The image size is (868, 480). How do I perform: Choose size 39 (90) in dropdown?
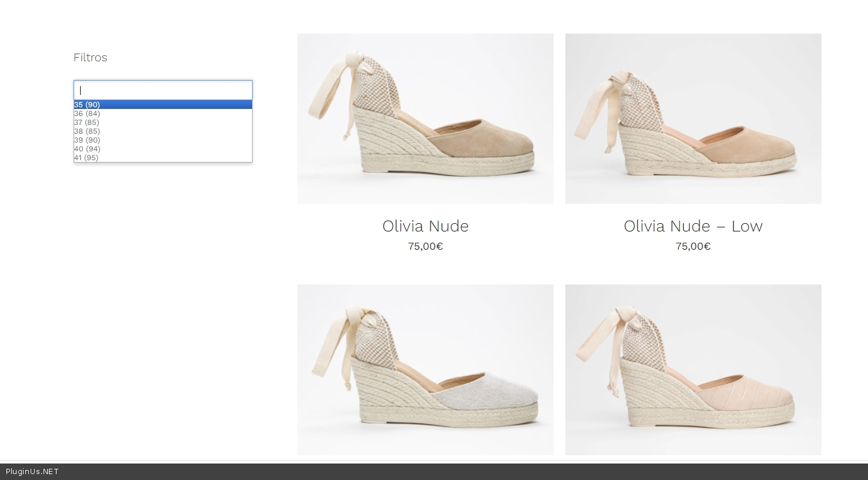click(x=87, y=140)
